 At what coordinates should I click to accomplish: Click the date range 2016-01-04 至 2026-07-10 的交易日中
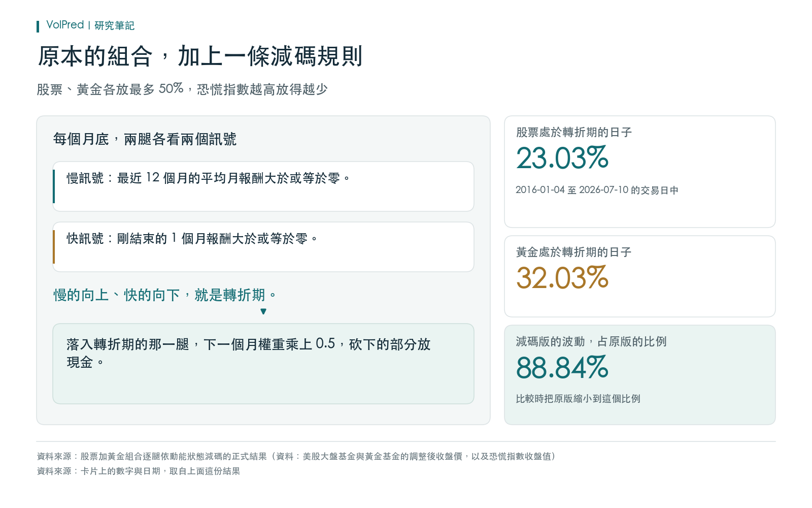pyautogui.click(x=597, y=190)
